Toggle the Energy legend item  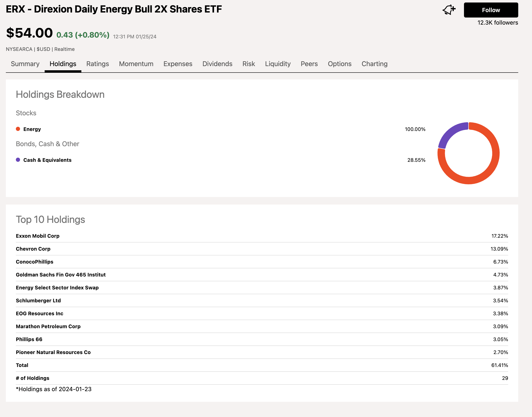tap(32, 129)
